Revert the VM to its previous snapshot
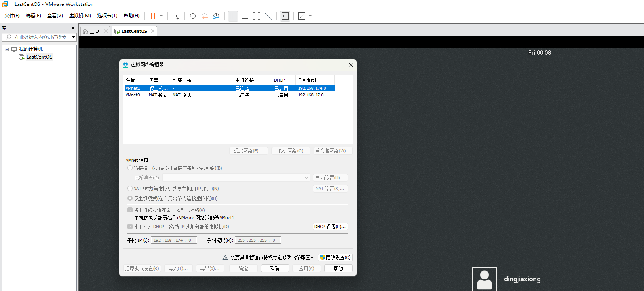The image size is (644, 291). (205, 16)
